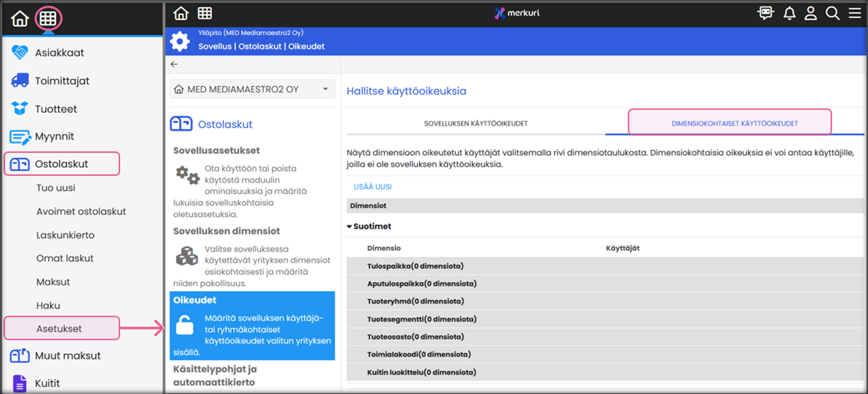Screen dimensions: 868x394
Task: Click the back arrow below the header
Action: click(x=174, y=64)
